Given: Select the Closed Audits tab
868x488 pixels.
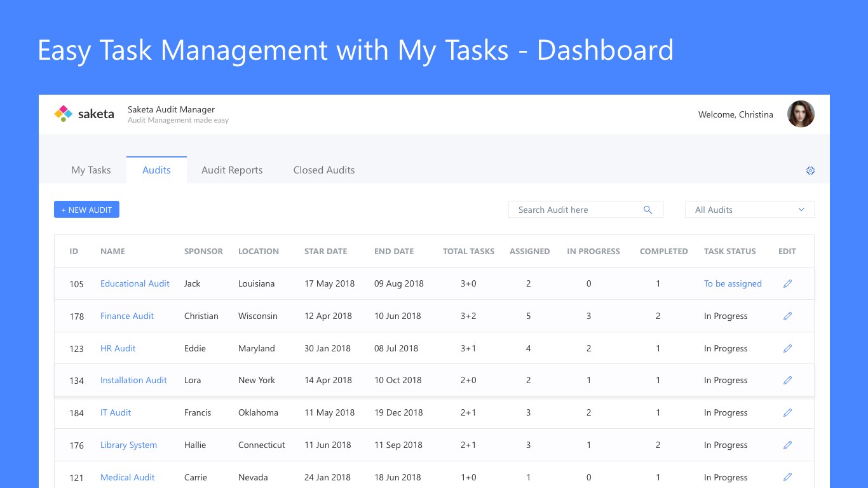Looking at the screenshot, I should pos(324,170).
